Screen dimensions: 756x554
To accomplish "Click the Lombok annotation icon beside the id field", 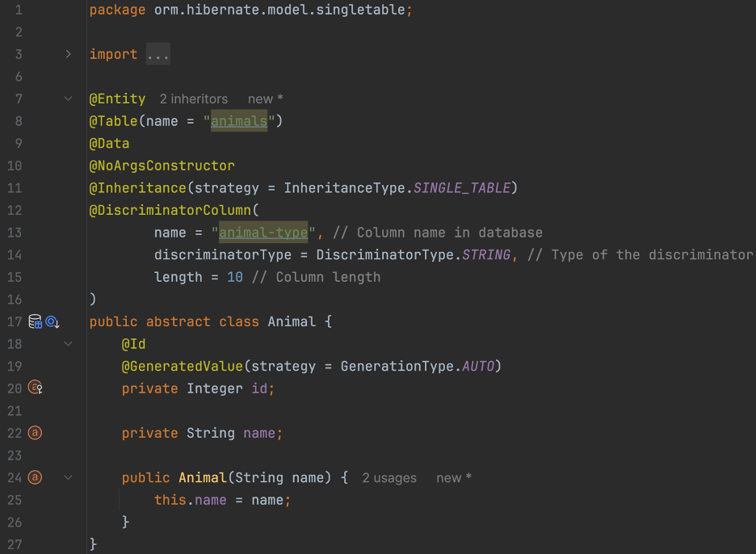I will [x=35, y=388].
